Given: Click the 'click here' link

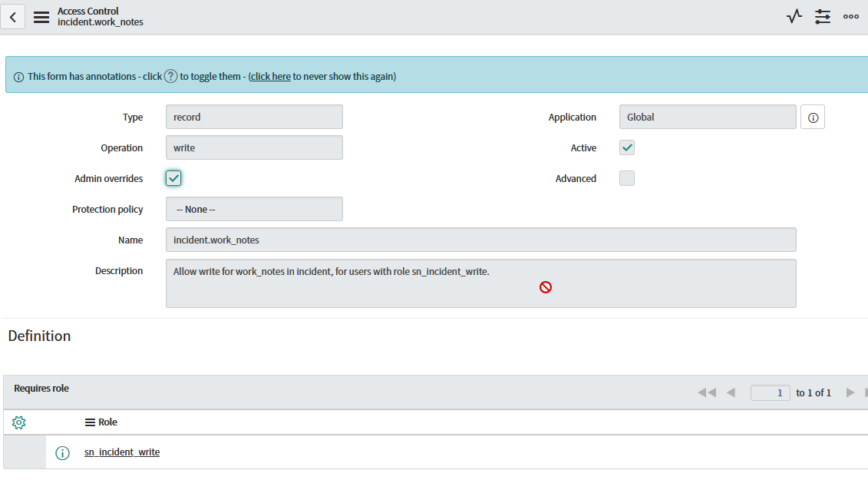Looking at the screenshot, I should click(x=270, y=77).
